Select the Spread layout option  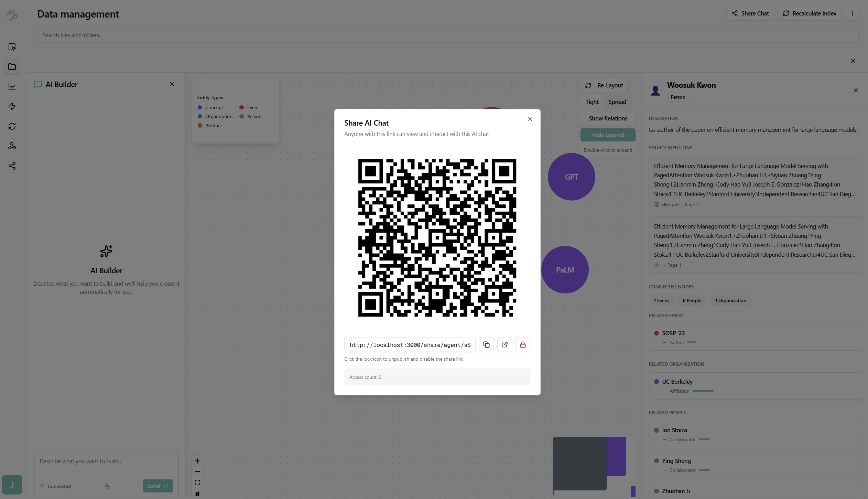[617, 102]
